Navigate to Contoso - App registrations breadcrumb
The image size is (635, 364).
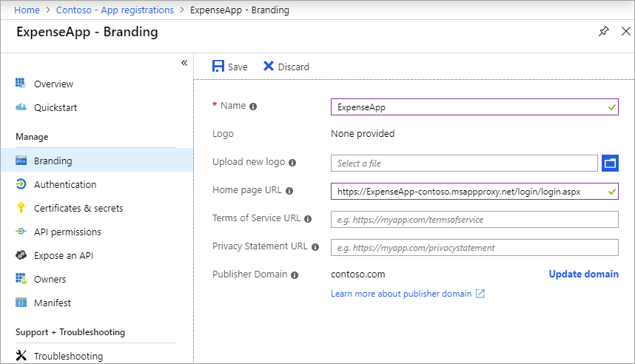(x=115, y=10)
